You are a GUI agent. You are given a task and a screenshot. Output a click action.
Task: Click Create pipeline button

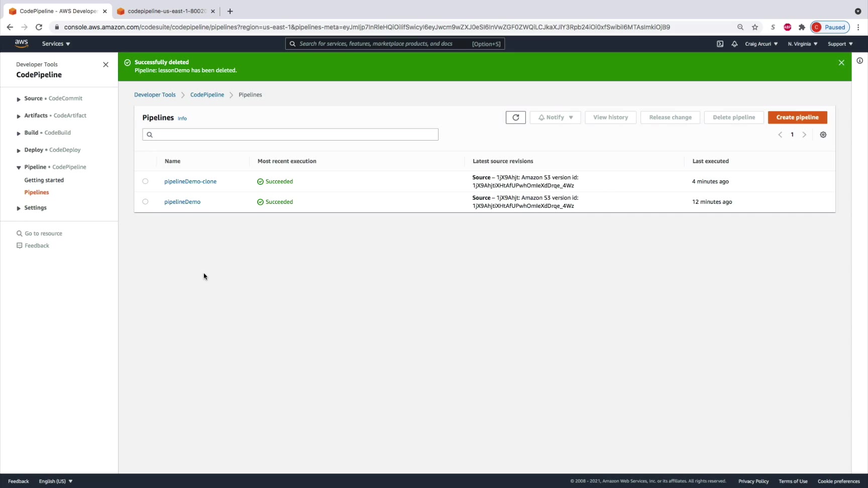point(797,117)
